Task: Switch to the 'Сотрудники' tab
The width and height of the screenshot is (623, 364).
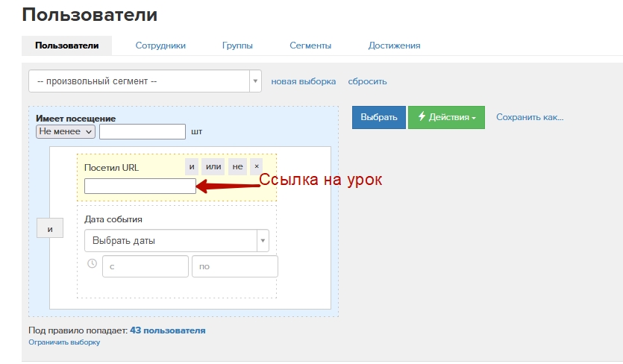Action: [160, 45]
